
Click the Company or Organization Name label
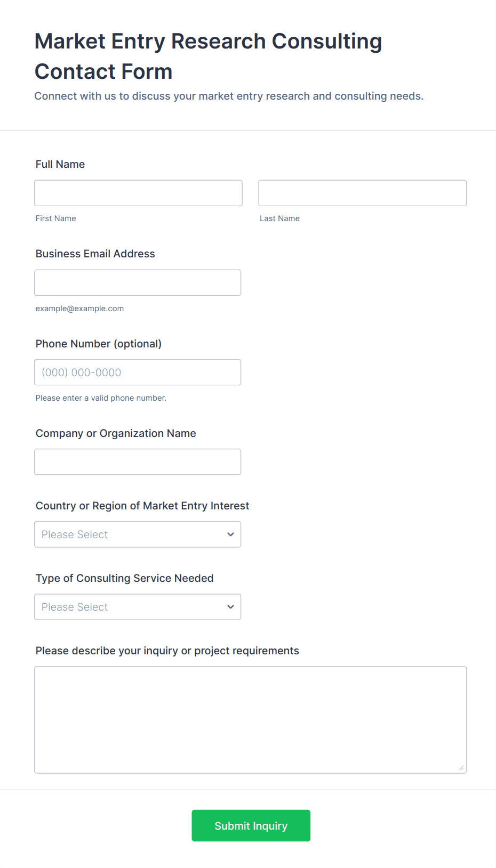click(x=116, y=433)
